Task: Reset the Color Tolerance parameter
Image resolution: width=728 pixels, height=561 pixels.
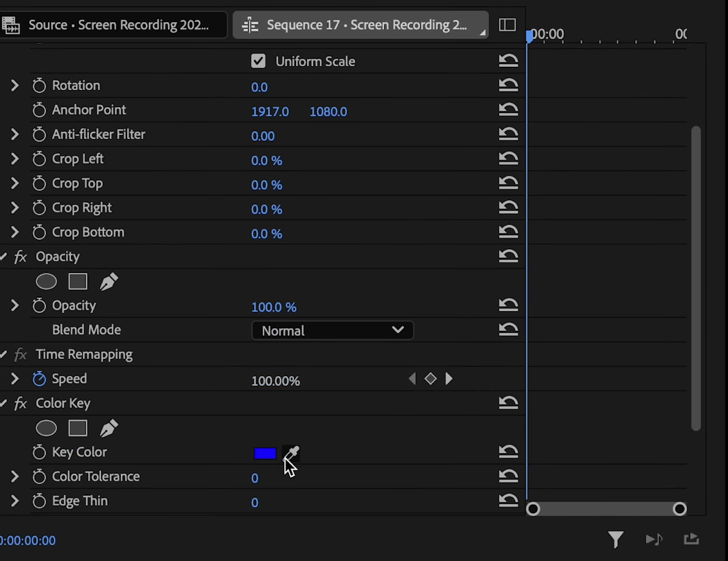Action: 509,476
